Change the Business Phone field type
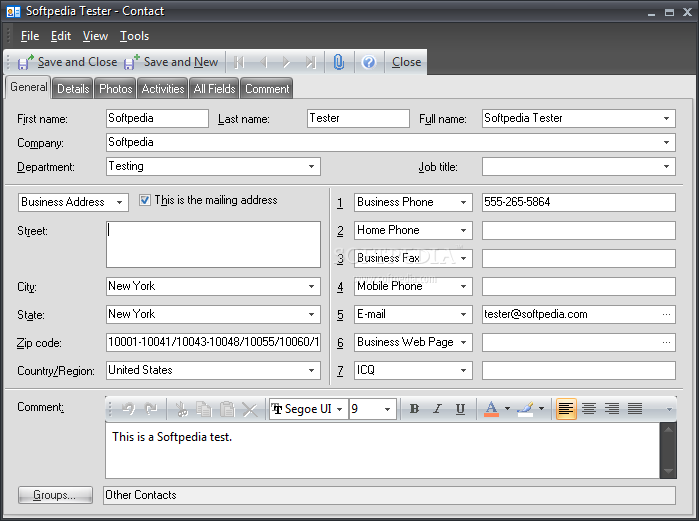The height and width of the screenshot is (521, 699). (x=464, y=203)
